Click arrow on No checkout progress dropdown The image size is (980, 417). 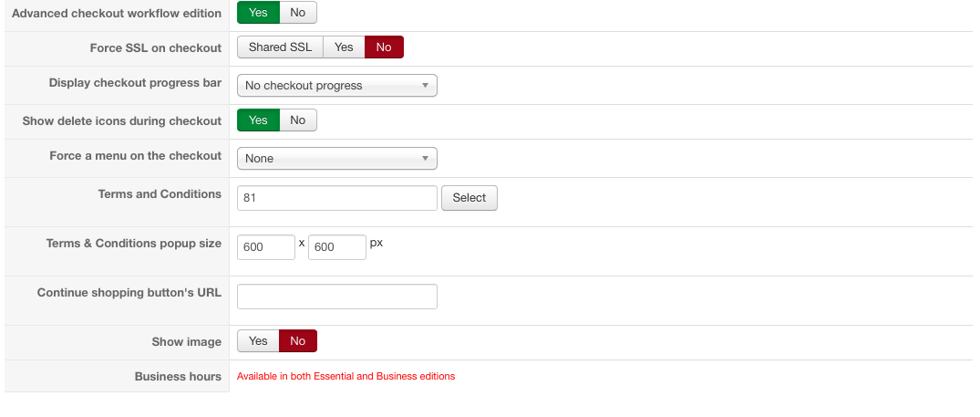click(x=425, y=86)
